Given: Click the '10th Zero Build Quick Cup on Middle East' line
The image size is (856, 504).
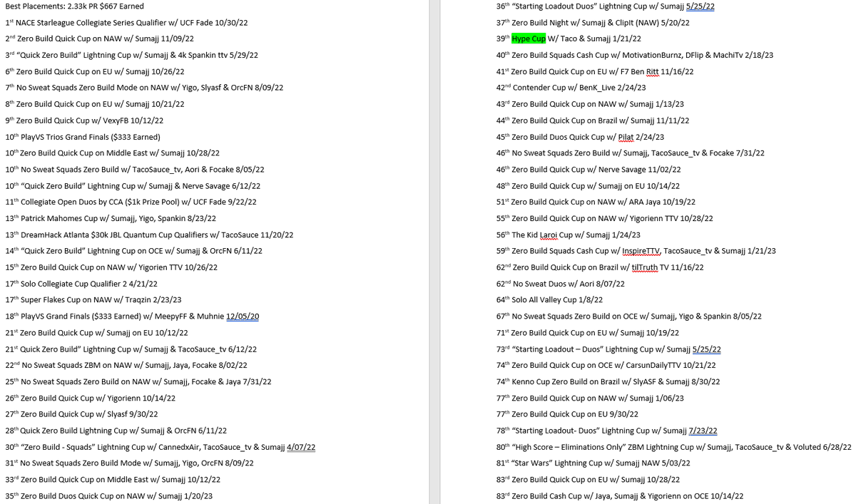Looking at the screenshot, I should 112,153.
